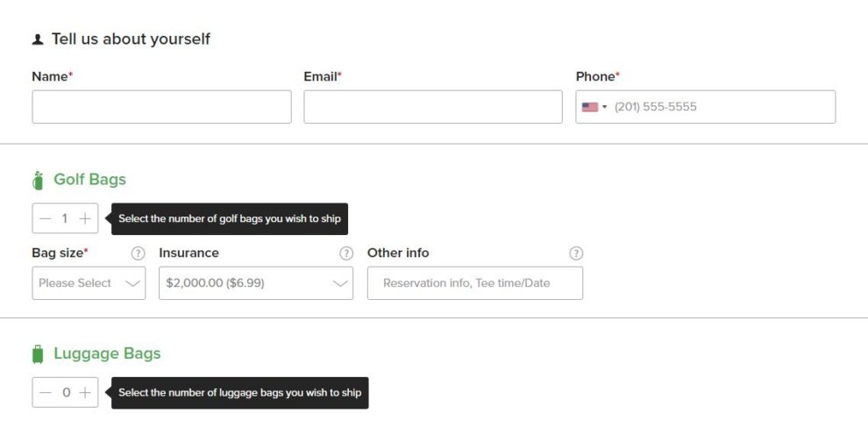This screenshot has height=435, width=868.
Task: Focus the Name text field
Action: coord(161,107)
